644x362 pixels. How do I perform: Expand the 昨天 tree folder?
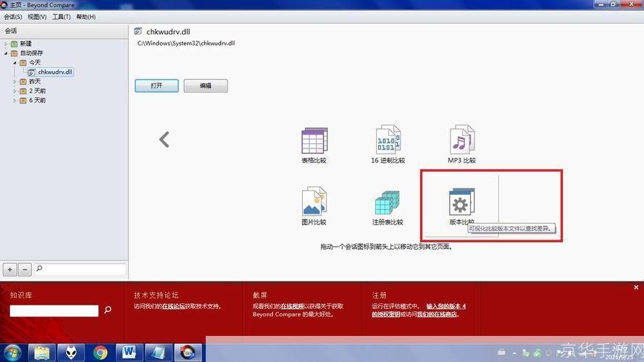(14, 81)
